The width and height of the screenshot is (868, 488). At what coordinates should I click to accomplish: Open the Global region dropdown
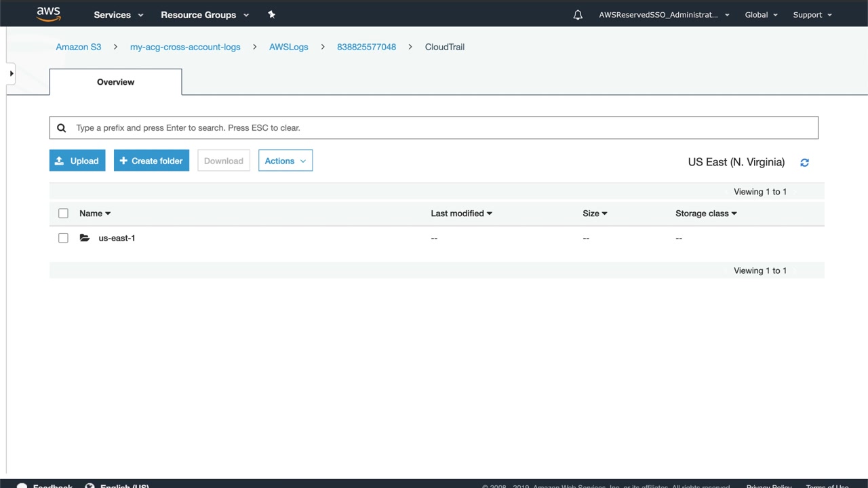[x=761, y=15]
